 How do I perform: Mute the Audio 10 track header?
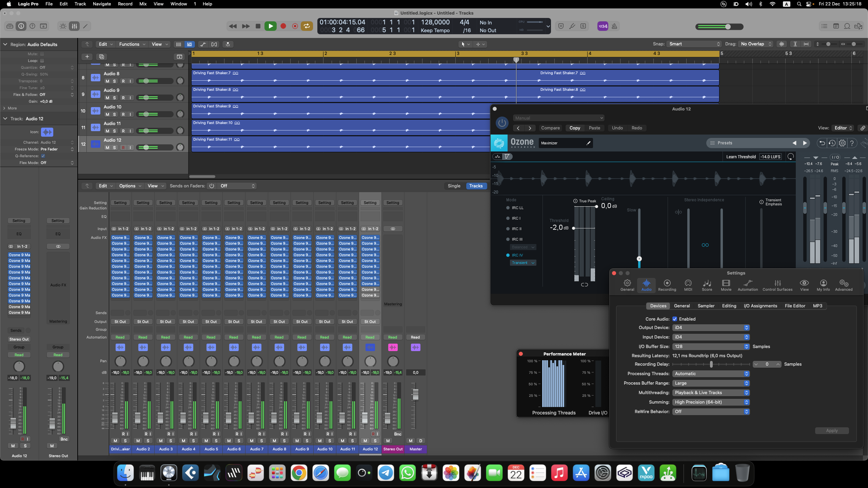pyautogui.click(x=107, y=115)
